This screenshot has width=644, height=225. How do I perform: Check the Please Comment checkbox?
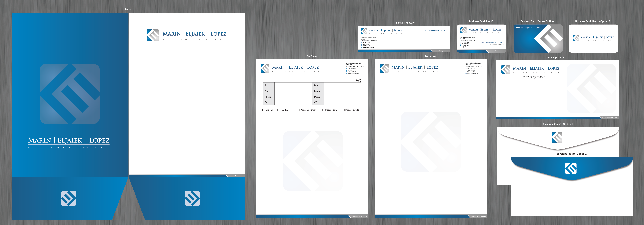coord(298,110)
